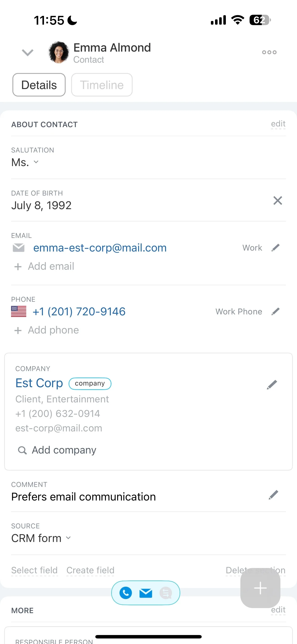The width and height of the screenshot is (297, 644).
Task: Expand the Ms. salutation dropdown
Action: coord(25,162)
